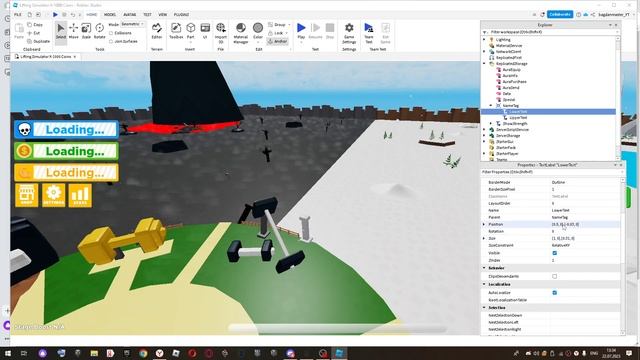Switch to the TEST ribbon tab
Screen dimensions: 640x360
click(x=147, y=15)
